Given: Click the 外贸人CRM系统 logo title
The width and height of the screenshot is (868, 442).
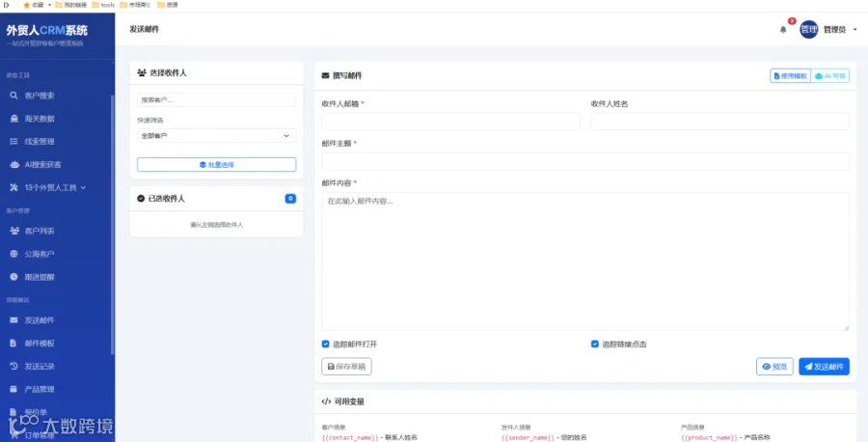Looking at the screenshot, I should [47, 31].
